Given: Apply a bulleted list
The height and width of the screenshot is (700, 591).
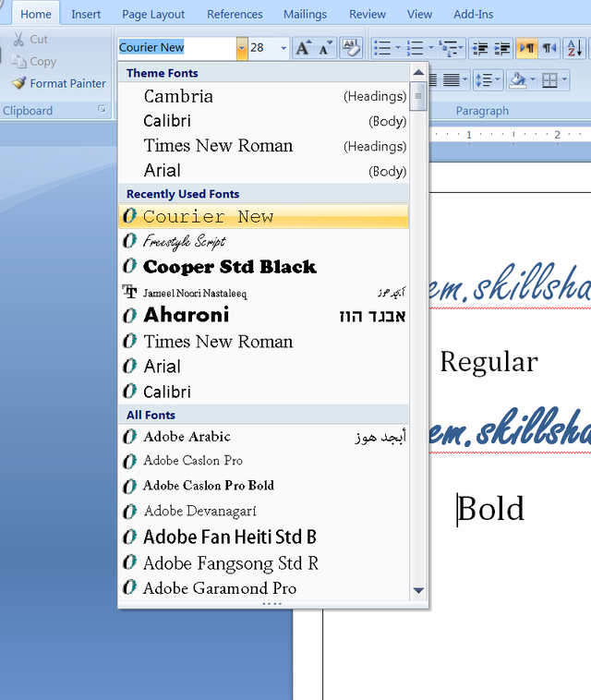Looking at the screenshot, I should click(382, 48).
